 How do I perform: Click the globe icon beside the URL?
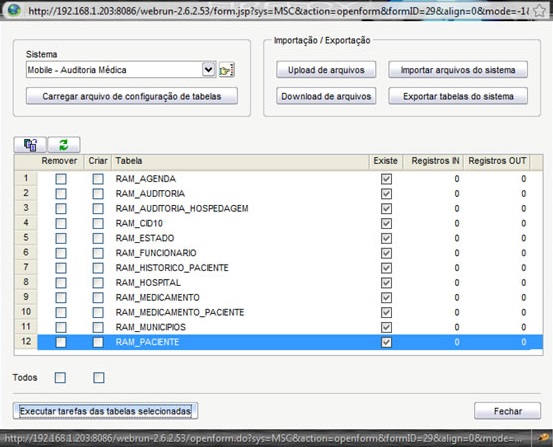tap(14, 10)
